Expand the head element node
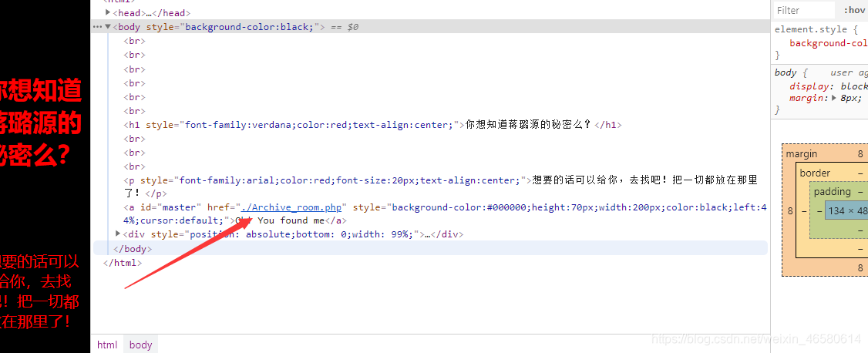Image resolution: width=868 pixels, height=353 pixels. tap(108, 12)
